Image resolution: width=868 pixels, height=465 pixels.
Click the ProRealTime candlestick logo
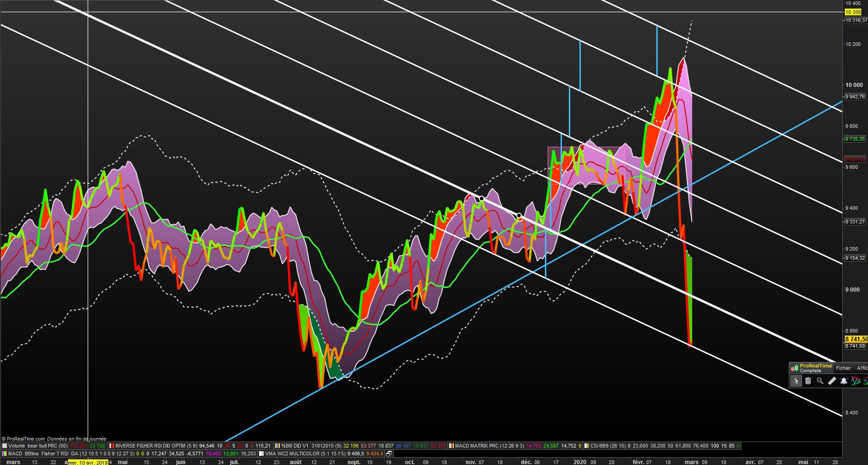click(x=794, y=367)
